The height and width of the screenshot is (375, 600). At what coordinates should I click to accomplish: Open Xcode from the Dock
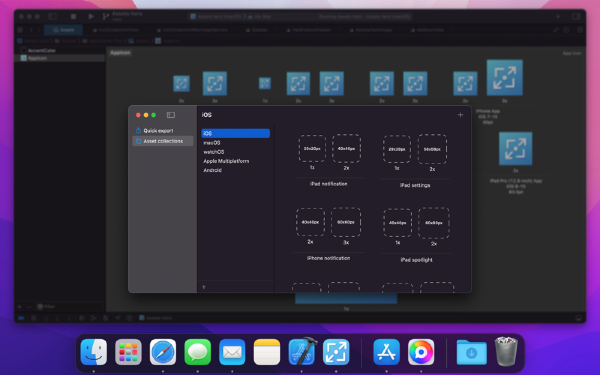pyautogui.click(x=302, y=351)
